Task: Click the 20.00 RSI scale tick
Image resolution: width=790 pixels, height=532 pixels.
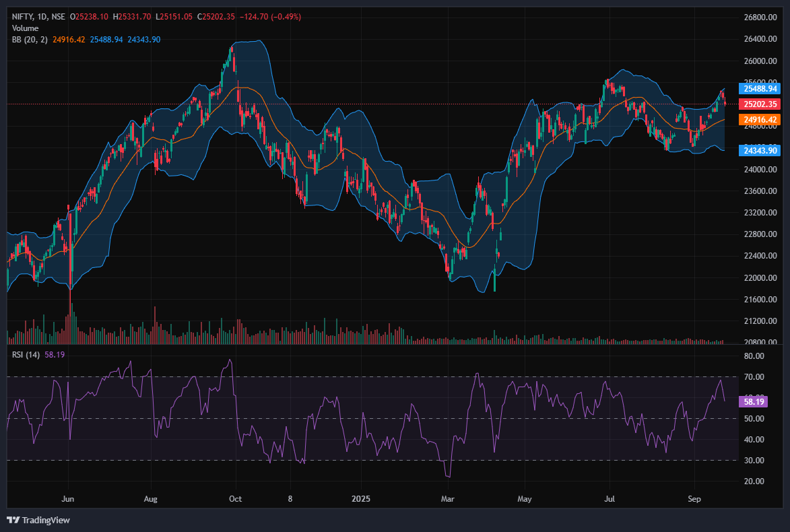Action: click(x=754, y=481)
